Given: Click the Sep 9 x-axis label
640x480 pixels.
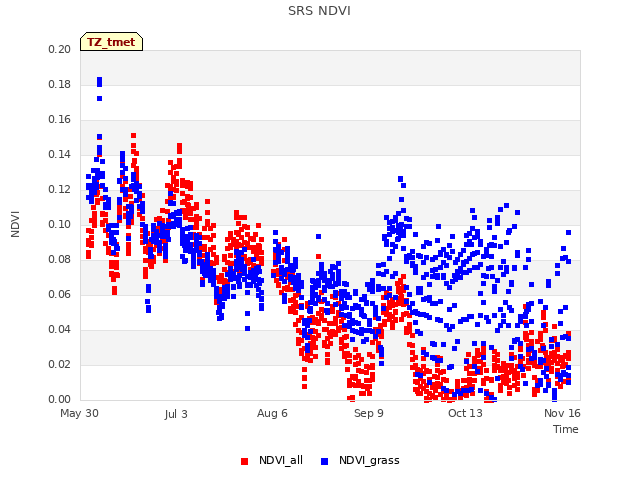Looking at the screenshot, I should 369,413.
